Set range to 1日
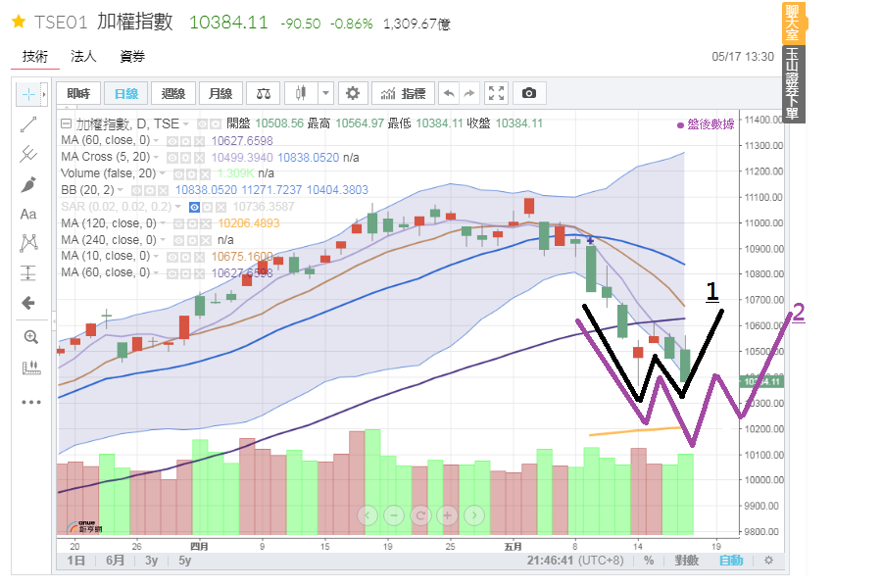882x588 pixels. pos(75,561)
